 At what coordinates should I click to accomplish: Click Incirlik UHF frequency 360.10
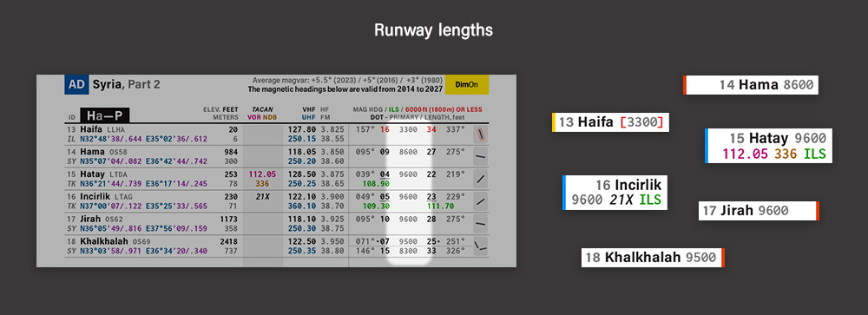coord(301,206)
